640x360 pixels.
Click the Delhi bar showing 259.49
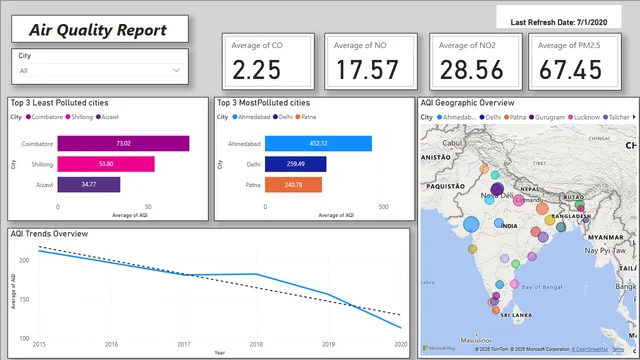tap(296, 164)
